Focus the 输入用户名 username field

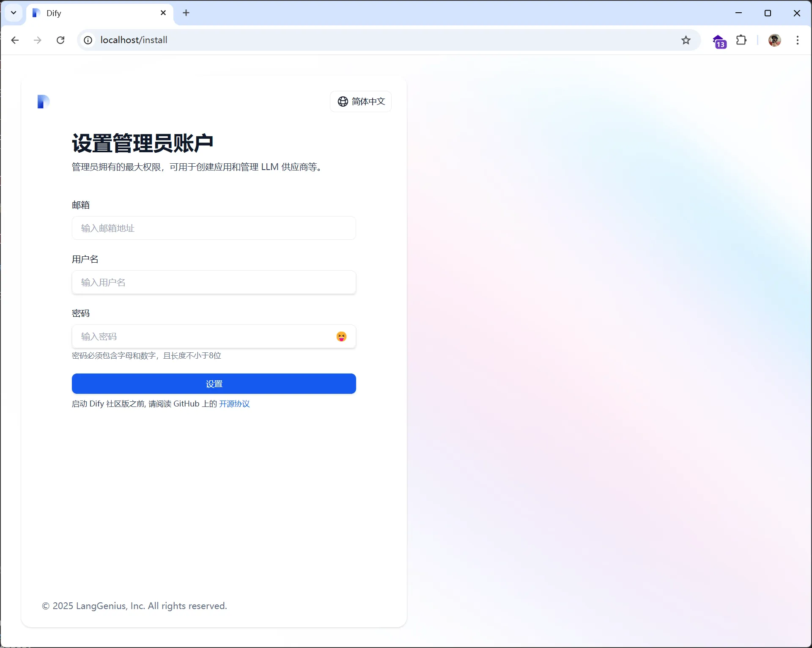coord(214,282)
